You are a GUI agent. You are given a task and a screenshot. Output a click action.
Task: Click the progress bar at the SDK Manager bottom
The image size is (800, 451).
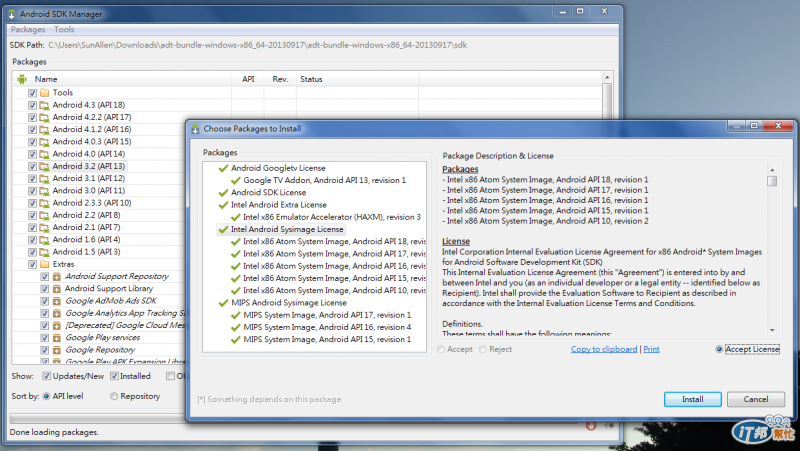click(x=97, y=418)
